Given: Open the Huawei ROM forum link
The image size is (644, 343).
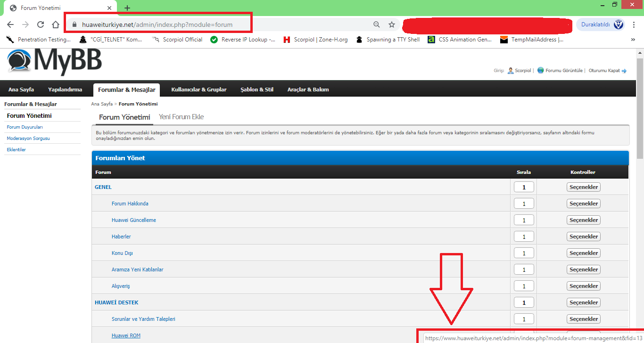Looking at the screenshot, I should tap(126, 335).
